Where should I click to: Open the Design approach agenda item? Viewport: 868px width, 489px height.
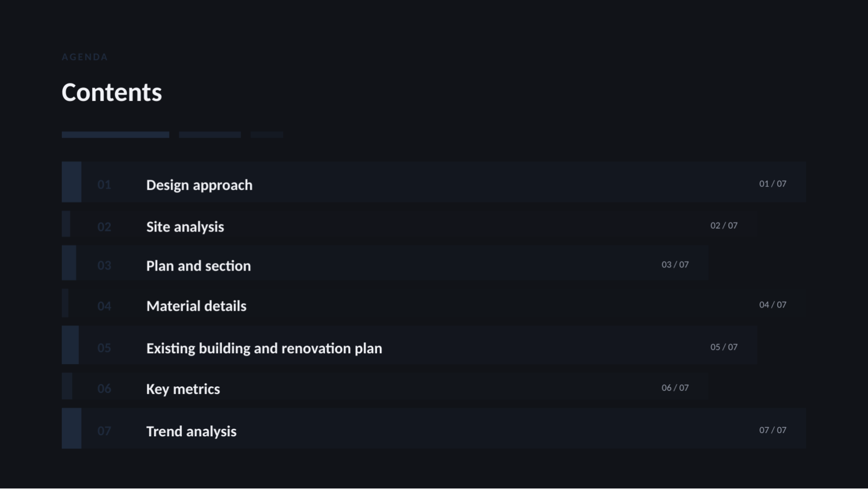[433, 182]
